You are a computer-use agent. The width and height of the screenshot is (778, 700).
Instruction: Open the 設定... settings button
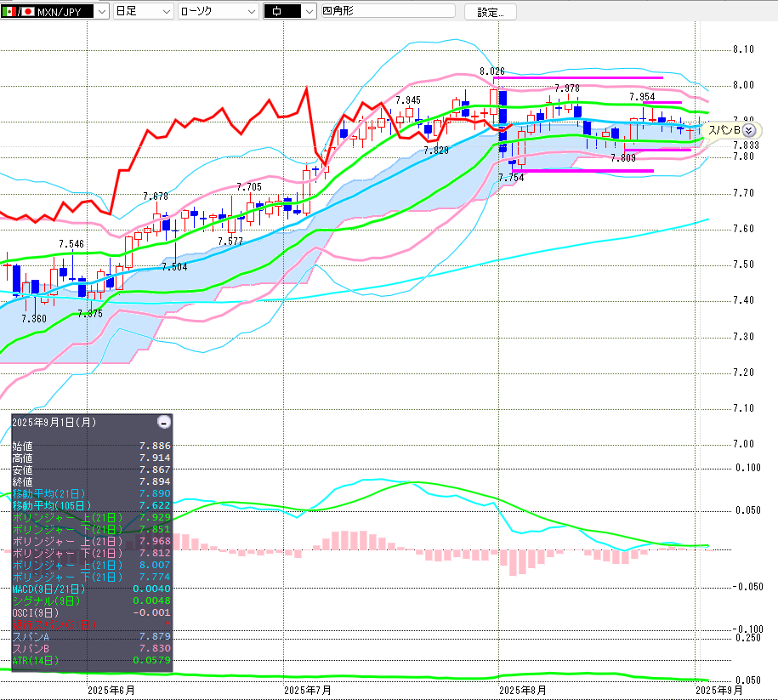coord(491,12)
